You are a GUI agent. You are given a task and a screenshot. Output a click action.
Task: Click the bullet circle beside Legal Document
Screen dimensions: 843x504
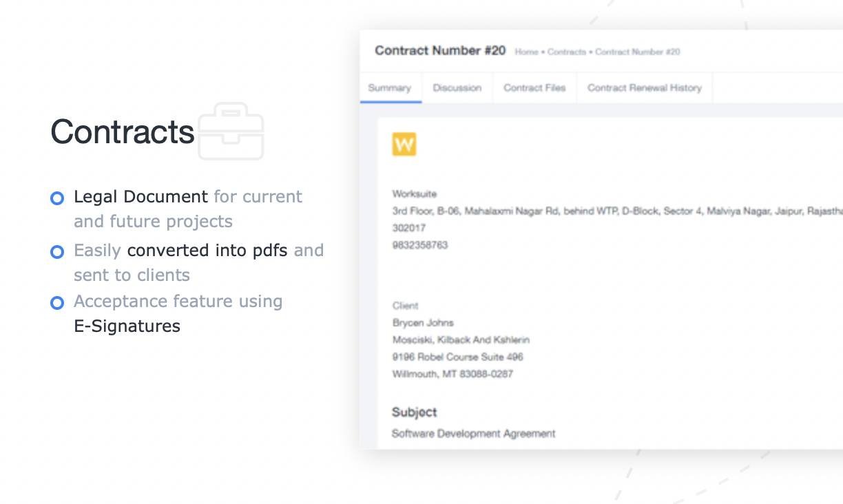57,198
